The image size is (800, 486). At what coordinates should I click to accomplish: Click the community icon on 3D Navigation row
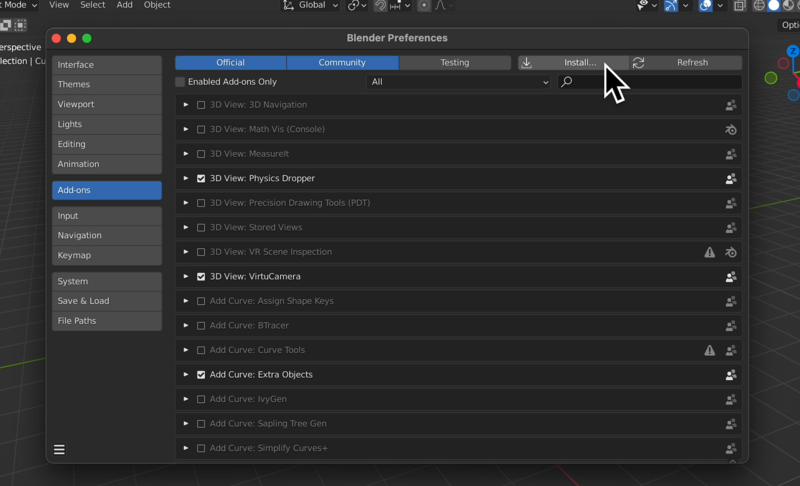click(x=731, y=105)
